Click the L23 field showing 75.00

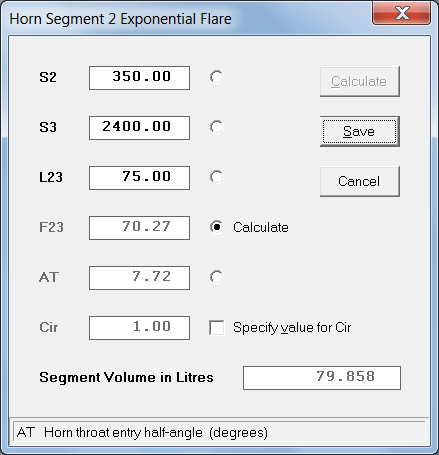tap(139, 178)
